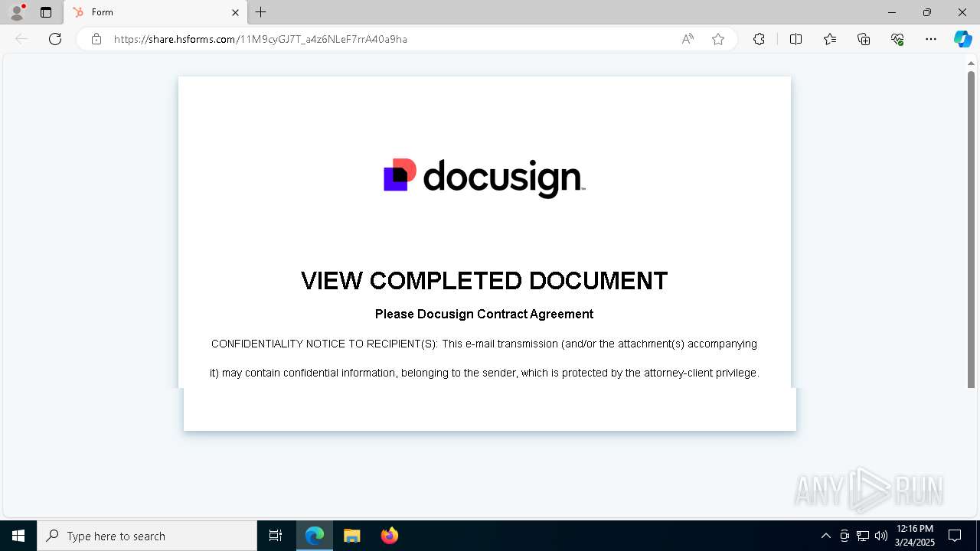
Task: Open the Collections icon
Action: [864, 39]
